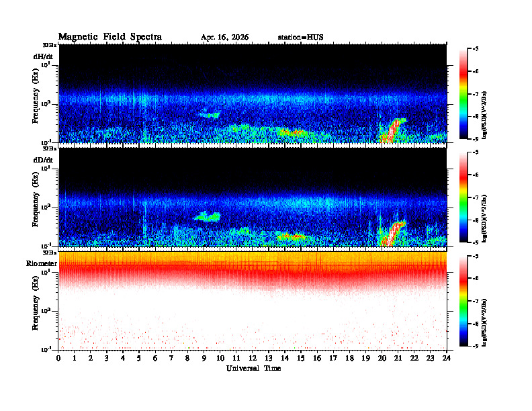Click the dH/dt panel color bar

463,94
